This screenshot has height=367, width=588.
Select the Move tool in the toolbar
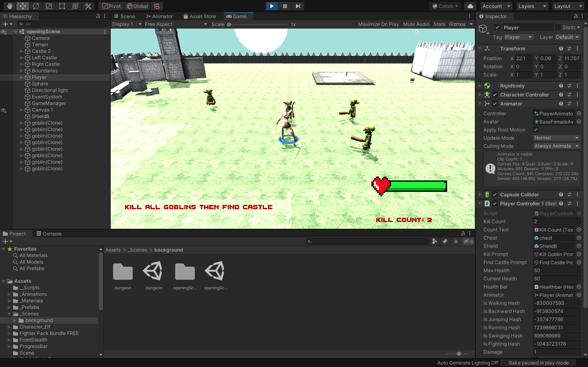[23, 6]
